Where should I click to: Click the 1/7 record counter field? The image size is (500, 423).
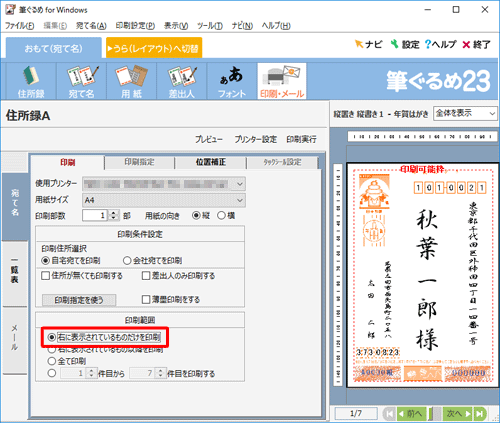(356, 414)
